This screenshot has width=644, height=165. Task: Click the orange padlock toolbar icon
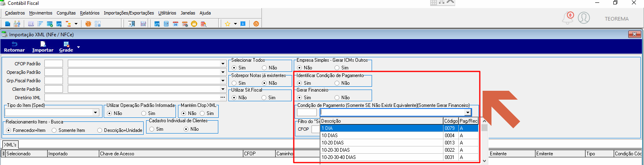pos(194,24)
